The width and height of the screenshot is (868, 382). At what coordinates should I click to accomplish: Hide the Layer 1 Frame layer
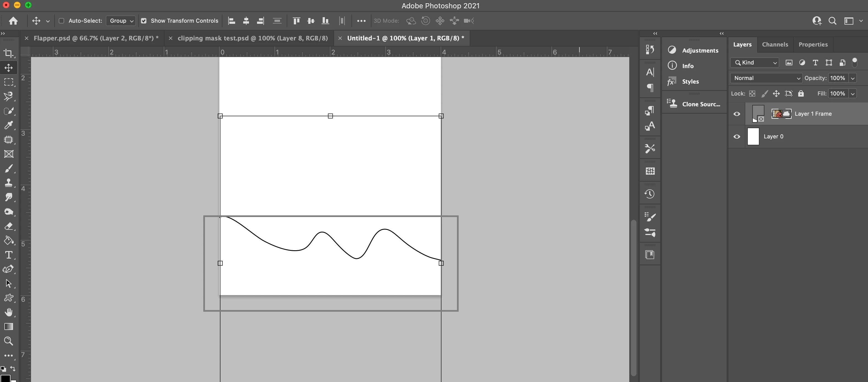coord(737,114)
